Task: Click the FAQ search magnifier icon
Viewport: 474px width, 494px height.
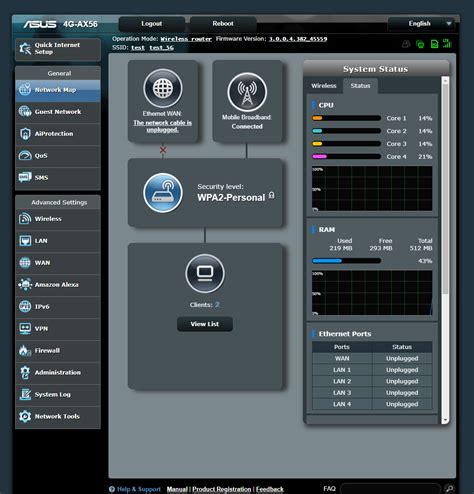Action: [449, 489]
